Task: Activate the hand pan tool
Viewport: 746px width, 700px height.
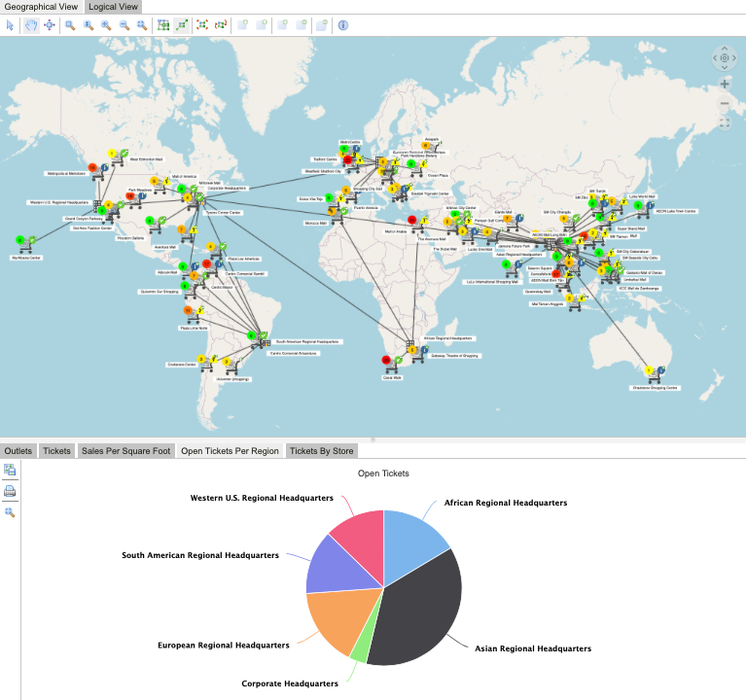Action: tap(29, 25)
